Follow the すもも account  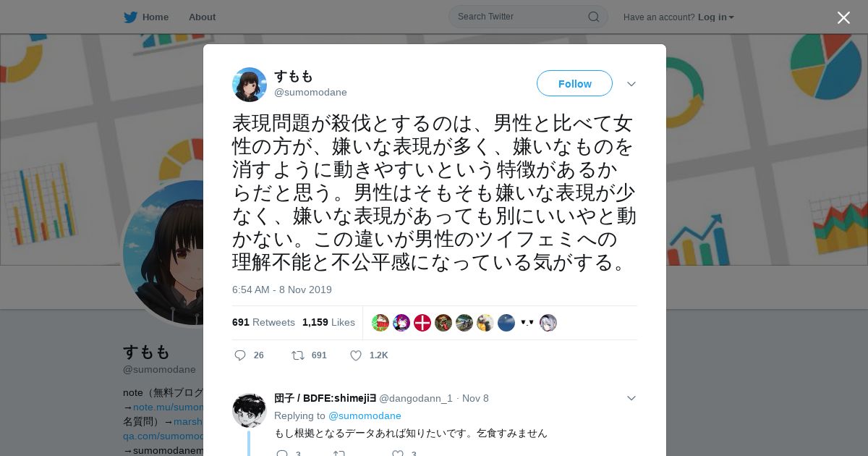[x=574, y=83]
